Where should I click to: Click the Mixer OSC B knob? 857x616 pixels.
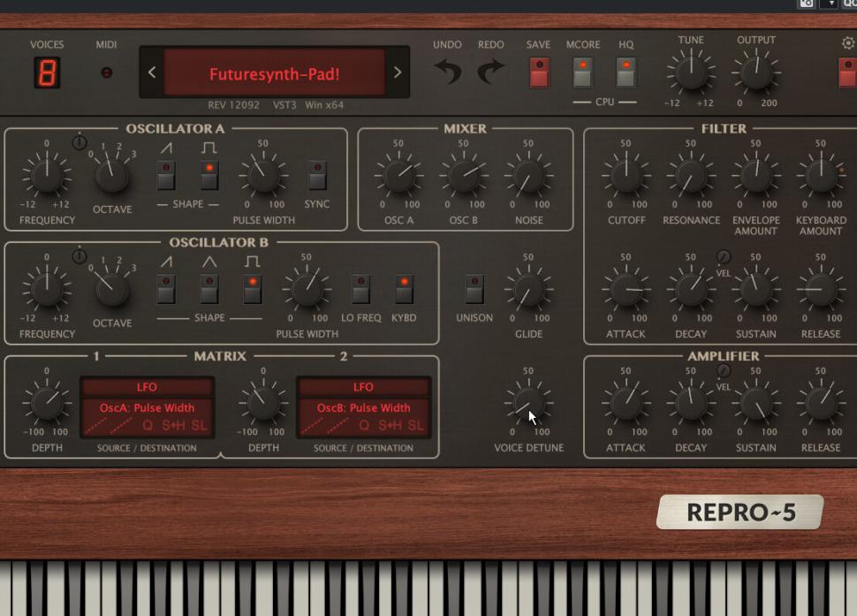(464, 175)
